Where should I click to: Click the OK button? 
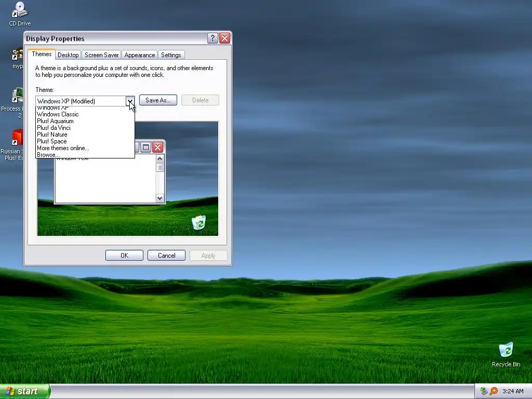tap(124, 256)
